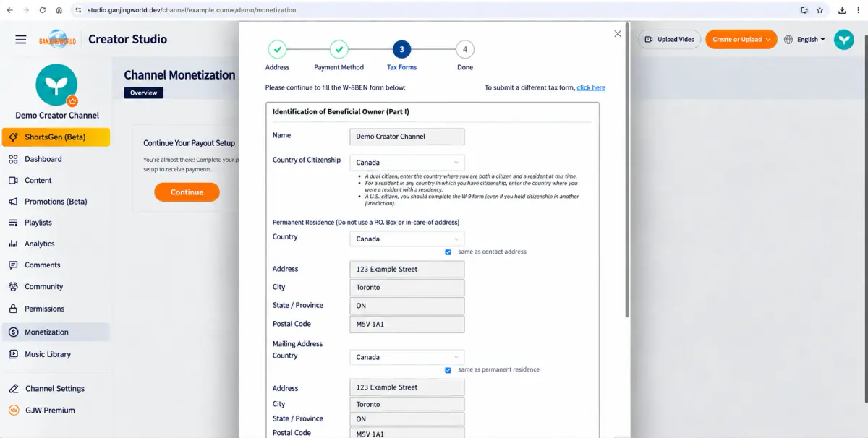This screenshot has height=438, width=868.
Task: Click 'Identification of Beneficial Owner (Part I)' heading
Action: (341, 112)
